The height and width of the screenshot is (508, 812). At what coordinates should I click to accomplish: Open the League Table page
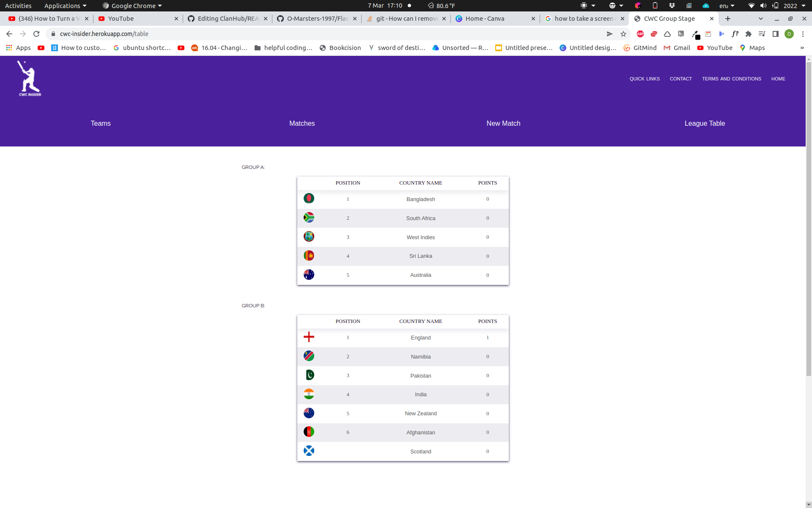point(705,123)
